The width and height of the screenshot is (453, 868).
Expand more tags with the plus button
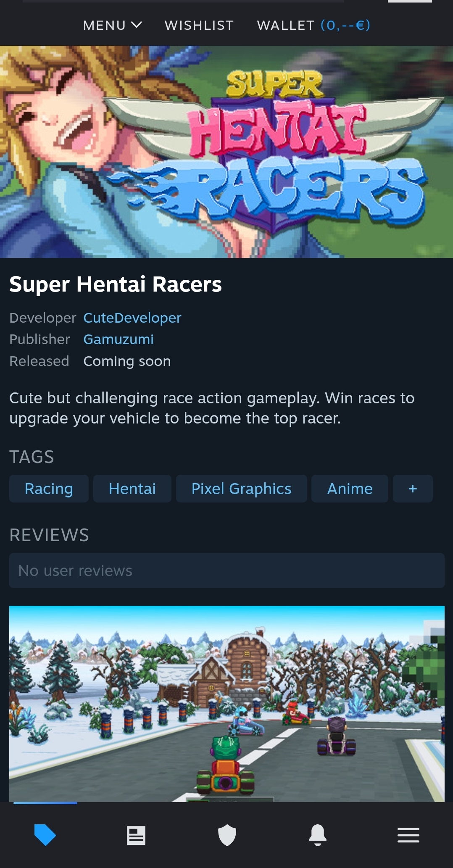(x=413, y=489)
